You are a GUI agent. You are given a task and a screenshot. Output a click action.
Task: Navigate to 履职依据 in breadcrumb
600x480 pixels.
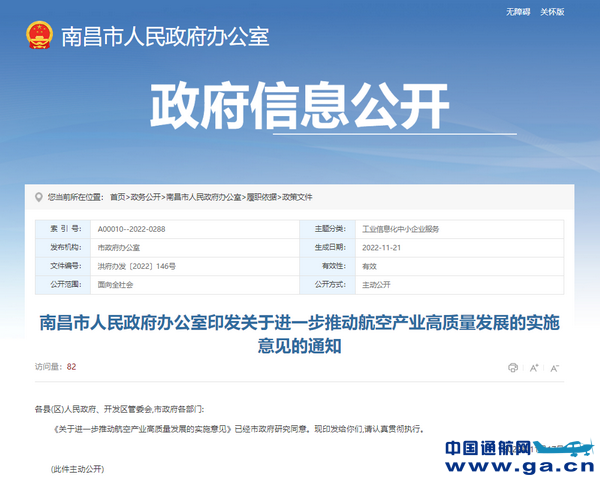tap(262, 197)
